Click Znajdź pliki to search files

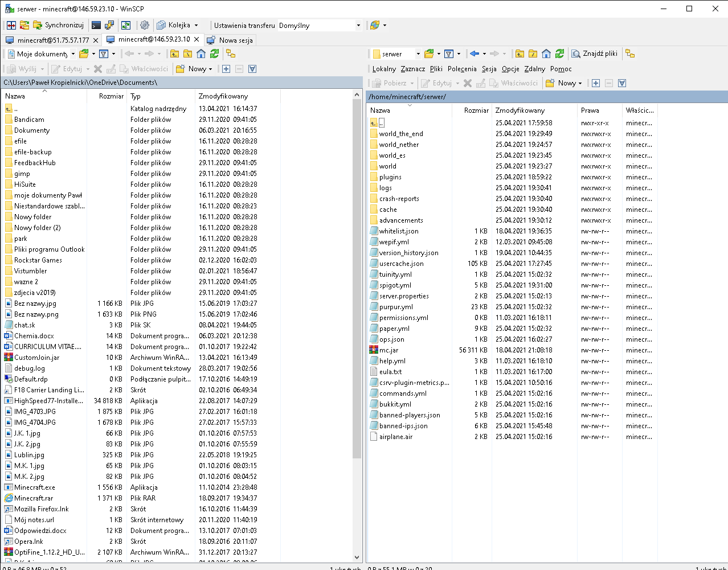[x=595, y=54]
